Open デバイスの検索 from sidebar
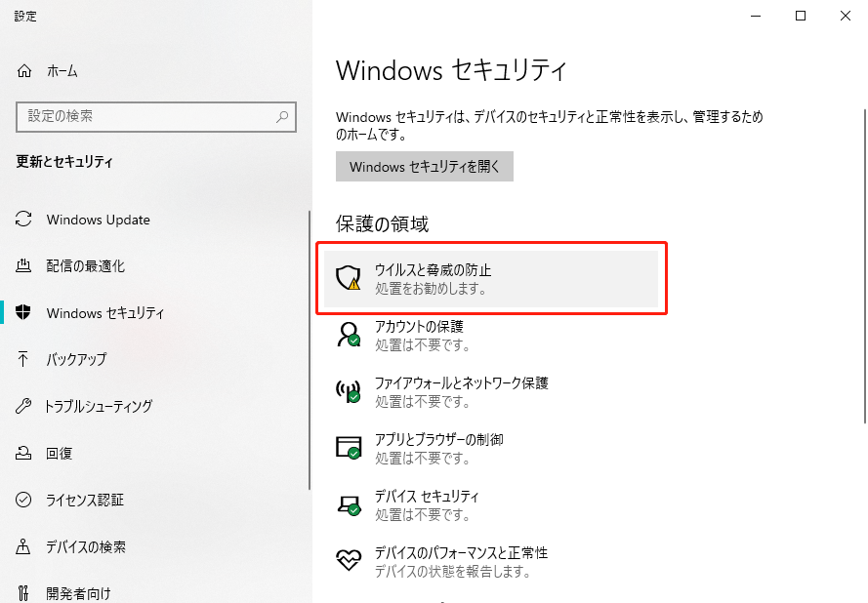868x603 pixels. click(86, 547)
